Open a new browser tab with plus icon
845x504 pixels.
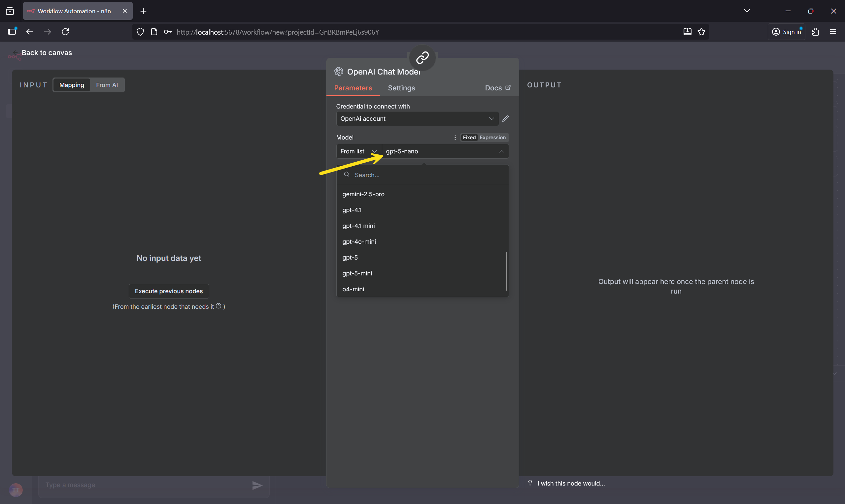[x=143, y=11]
